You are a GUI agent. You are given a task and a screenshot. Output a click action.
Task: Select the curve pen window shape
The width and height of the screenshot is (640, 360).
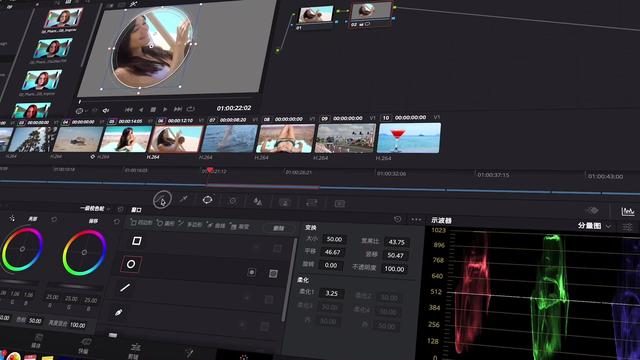[x=118, y=313]
